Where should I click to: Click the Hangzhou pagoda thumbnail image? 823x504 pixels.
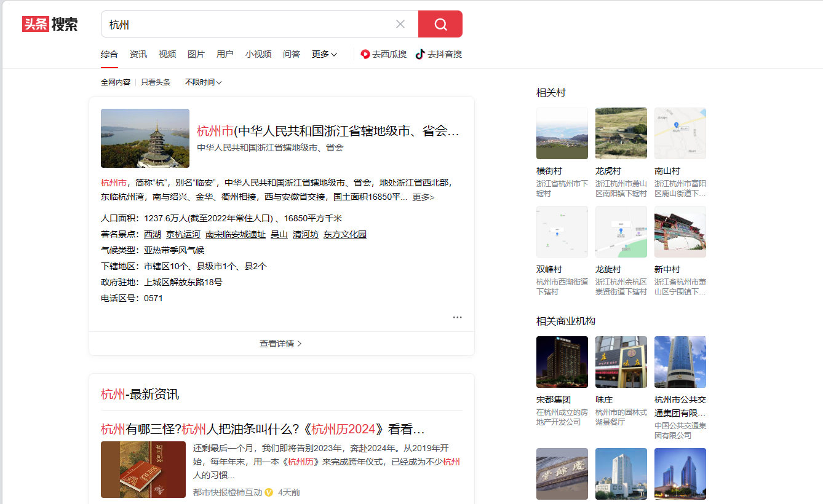[145, 138]
